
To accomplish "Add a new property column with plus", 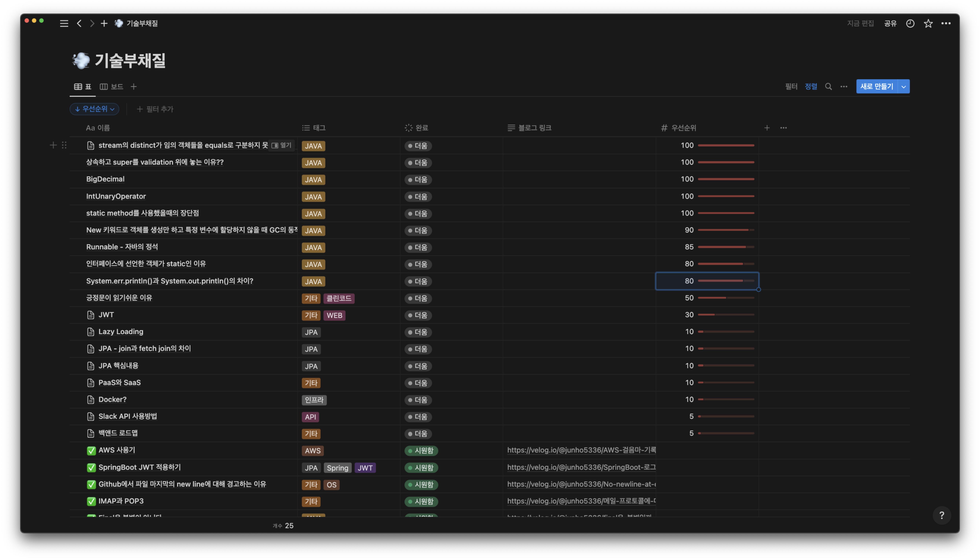I will (x=767, y=128).
